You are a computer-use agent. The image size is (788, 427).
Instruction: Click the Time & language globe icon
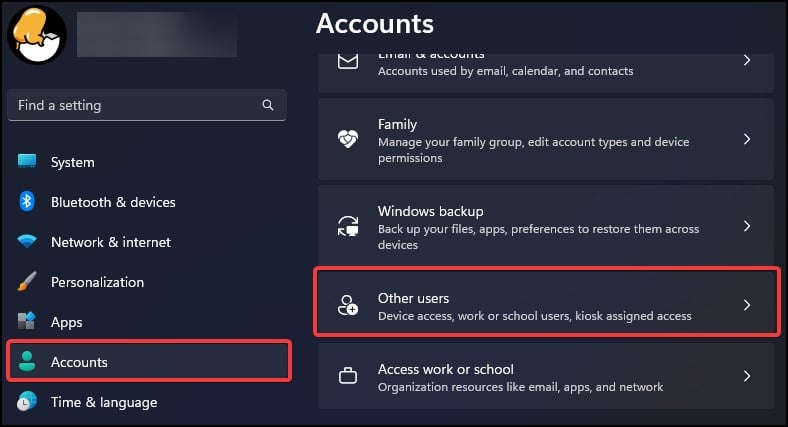[27, 402]
